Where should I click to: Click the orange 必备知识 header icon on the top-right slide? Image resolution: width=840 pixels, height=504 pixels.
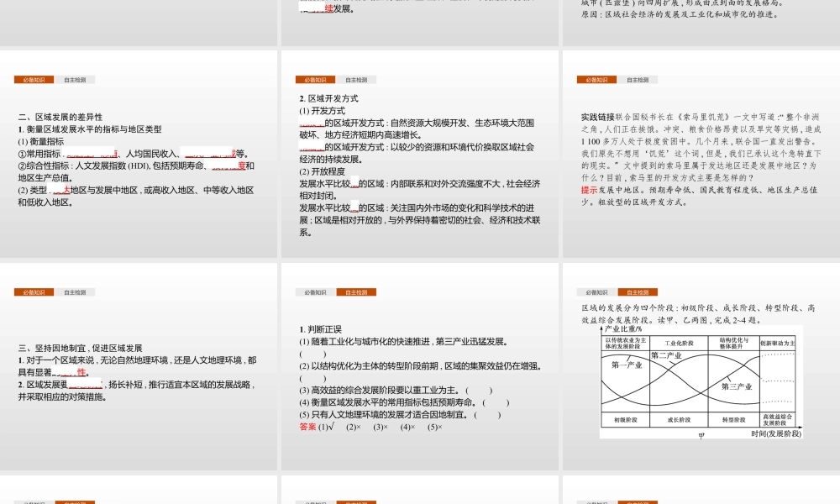[597, 78]
